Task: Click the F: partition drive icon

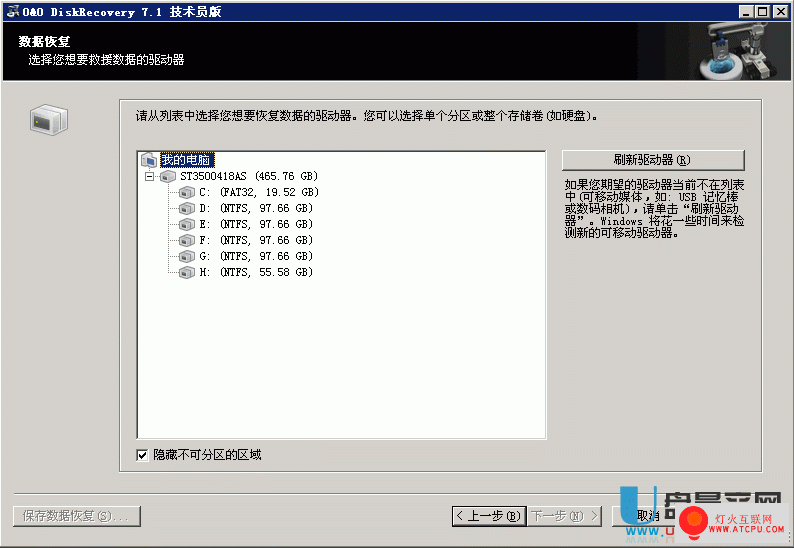Action: click(x=187, y=240)
